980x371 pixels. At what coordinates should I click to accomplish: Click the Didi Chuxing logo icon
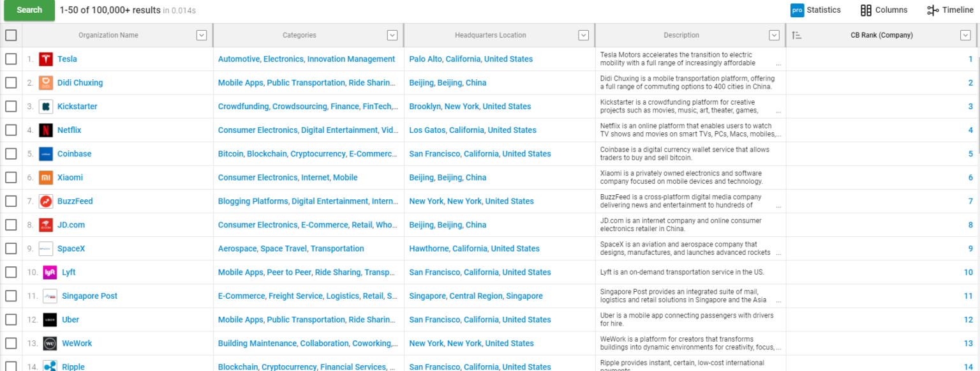[x=45, y=83]
